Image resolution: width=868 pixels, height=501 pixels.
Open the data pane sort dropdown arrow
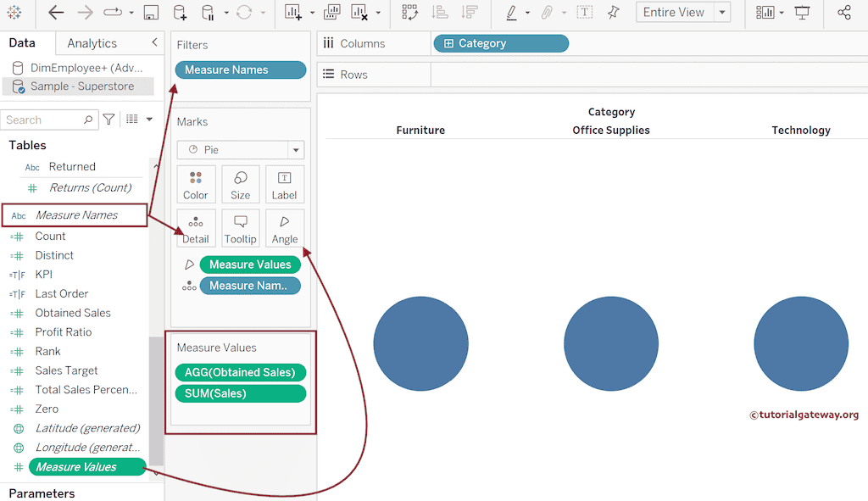coord(149,119)
